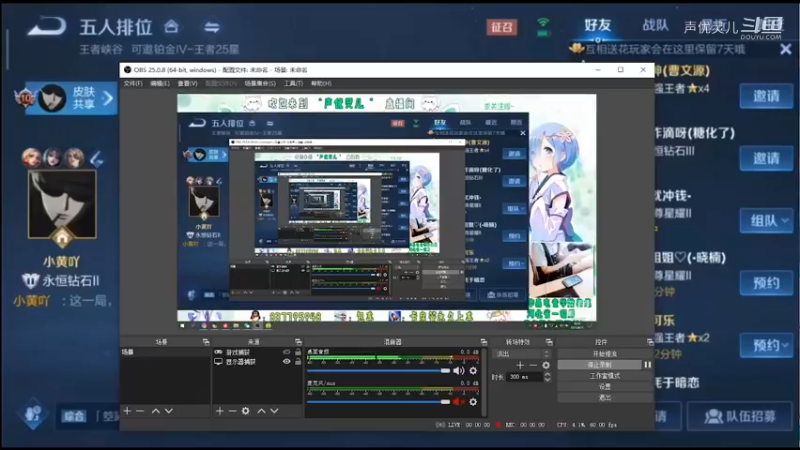
Task: Pop out the 来源 dock panel
Action: [x=298, y=342]
